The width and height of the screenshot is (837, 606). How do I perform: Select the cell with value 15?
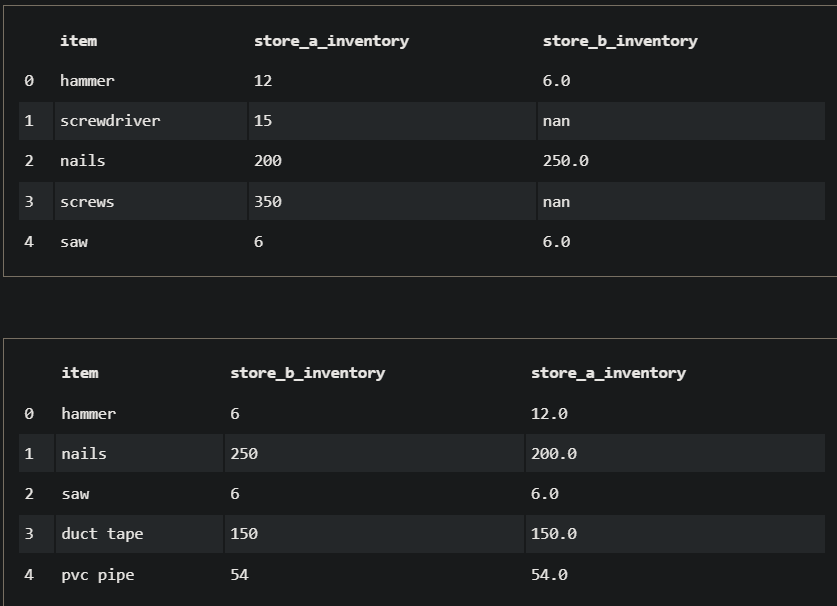[x=263, y=121]
